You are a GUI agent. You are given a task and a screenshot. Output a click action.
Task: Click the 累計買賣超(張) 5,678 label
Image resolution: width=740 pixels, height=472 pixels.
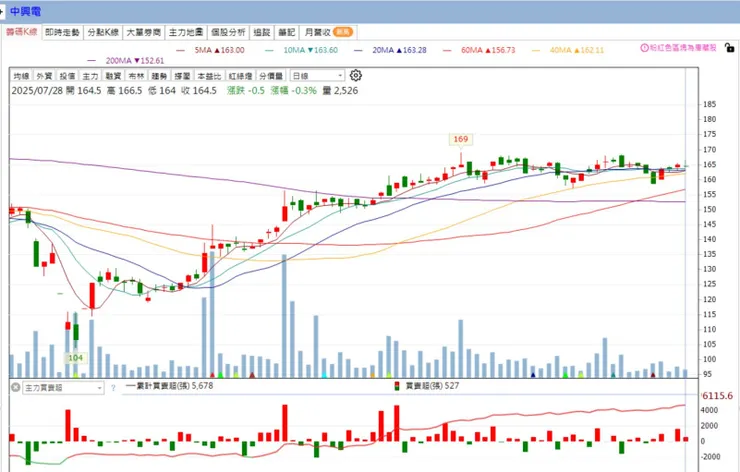click(x=175, y=386)
